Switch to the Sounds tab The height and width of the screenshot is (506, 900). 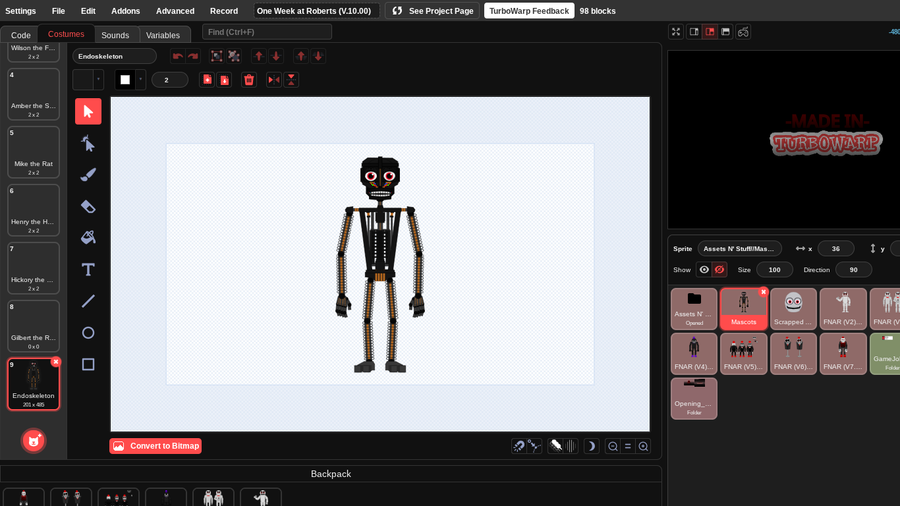pos(115,35)
